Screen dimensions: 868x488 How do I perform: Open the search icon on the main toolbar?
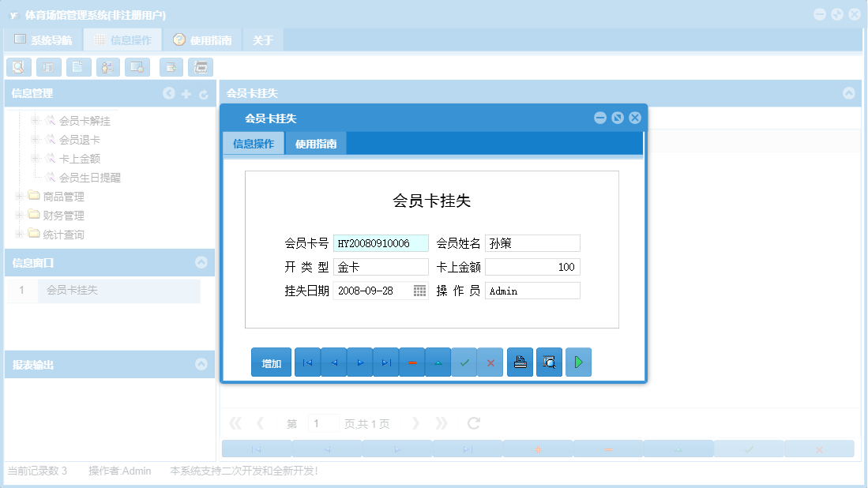pos(18,67)
